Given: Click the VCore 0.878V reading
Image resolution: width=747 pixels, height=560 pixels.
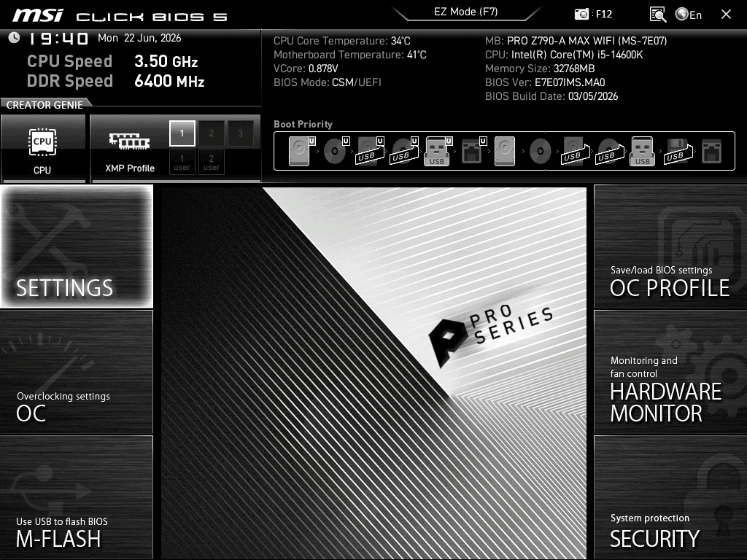Looking at the screenshot, I should [x=306, y=69].
